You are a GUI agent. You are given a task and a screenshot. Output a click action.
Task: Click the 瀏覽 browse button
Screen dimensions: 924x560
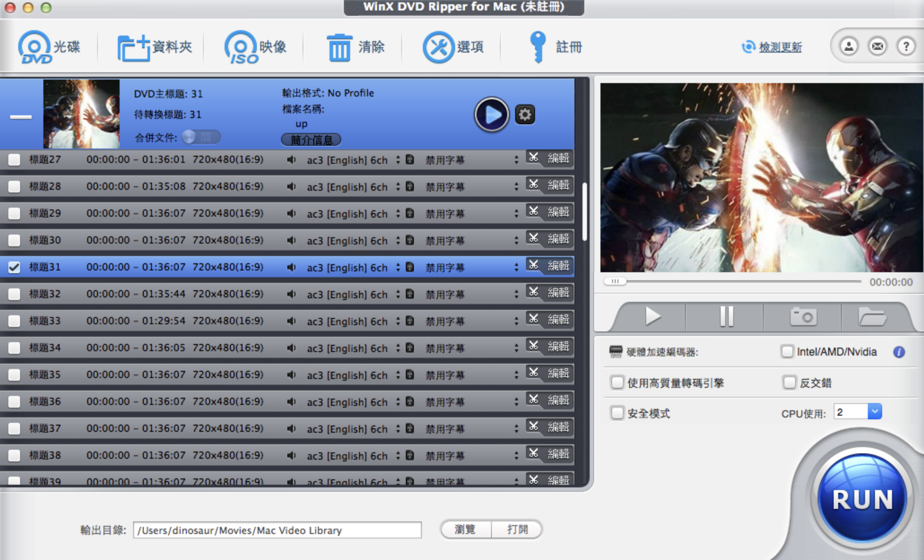click(x=465, y=530)
